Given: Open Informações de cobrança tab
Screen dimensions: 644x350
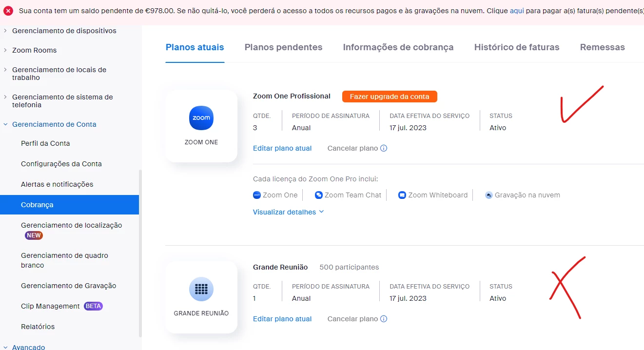Looking at the screenshot, I should (x=398, y=47).
